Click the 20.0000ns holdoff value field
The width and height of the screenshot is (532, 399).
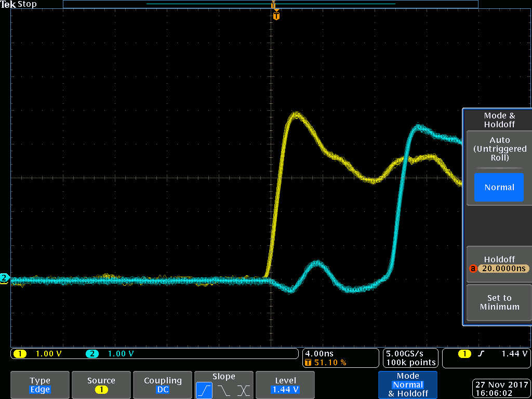(x=503, y=269)
